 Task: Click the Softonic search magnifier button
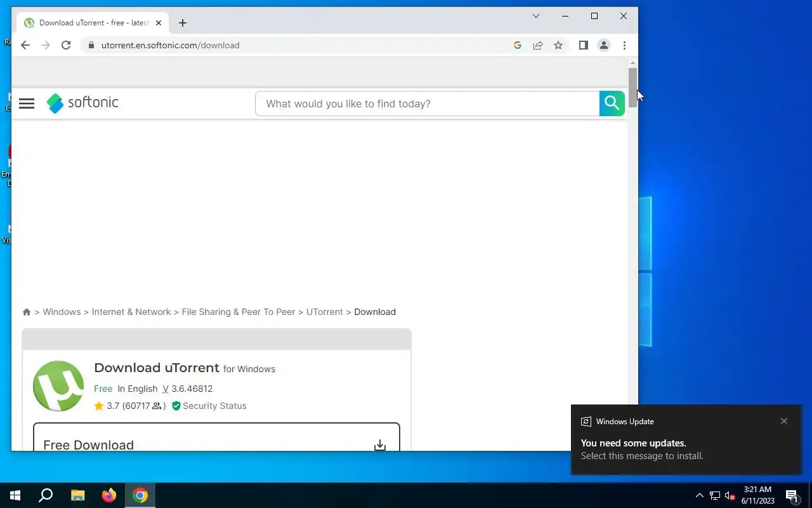click(x=612, y=104)
